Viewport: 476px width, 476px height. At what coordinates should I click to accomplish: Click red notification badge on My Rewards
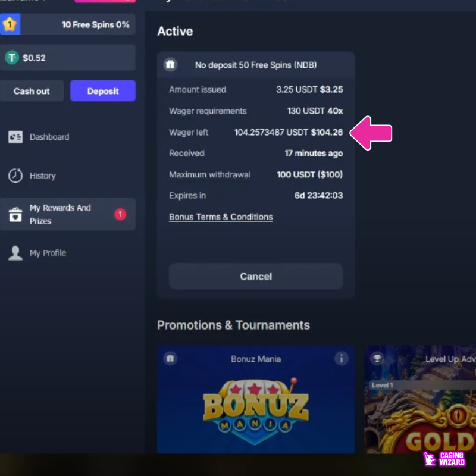(120, 214)
